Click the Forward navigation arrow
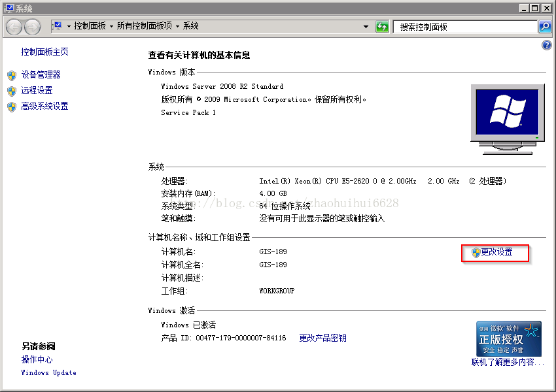 tap(32, 27)
